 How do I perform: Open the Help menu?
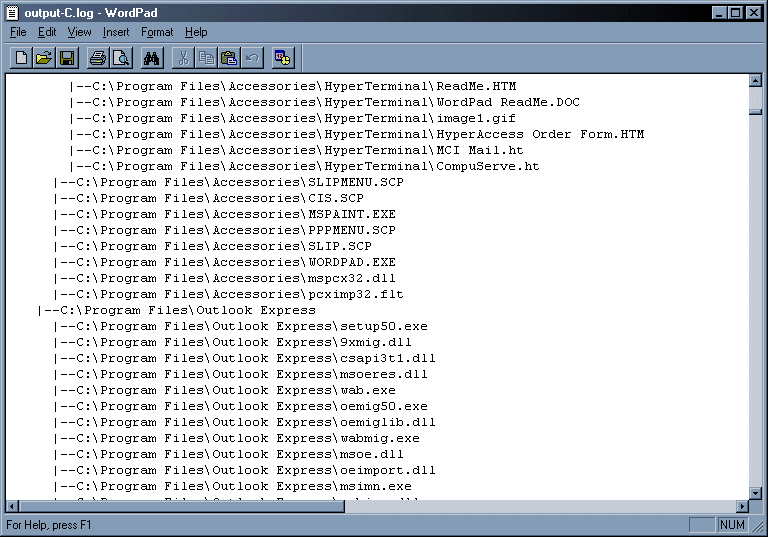coord(196,32)
